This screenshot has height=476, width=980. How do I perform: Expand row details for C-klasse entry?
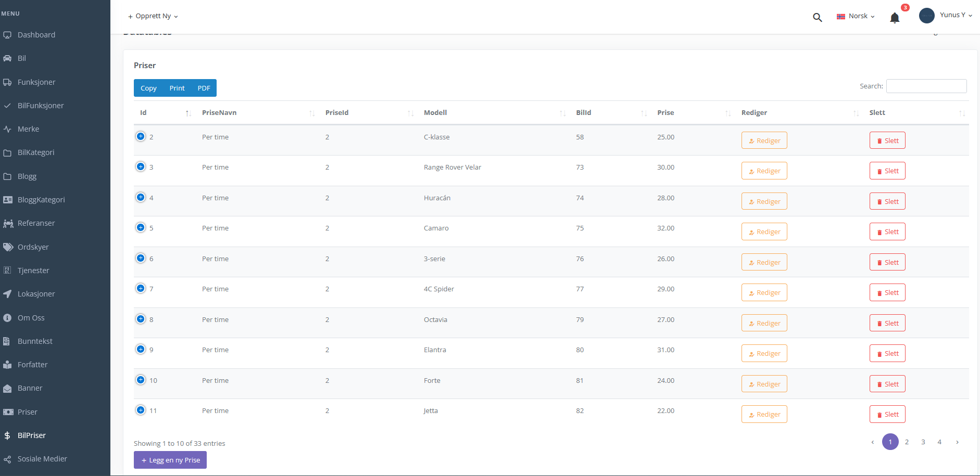[x=141, y=136]
